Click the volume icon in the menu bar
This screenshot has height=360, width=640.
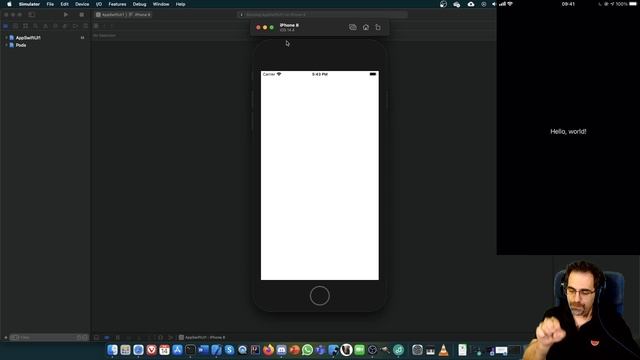[x=494, y=4]
